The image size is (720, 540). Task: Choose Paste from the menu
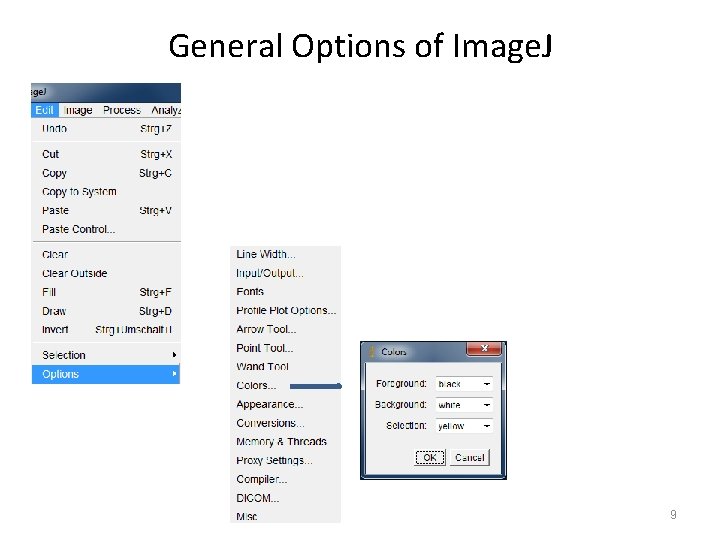point(106,210)
